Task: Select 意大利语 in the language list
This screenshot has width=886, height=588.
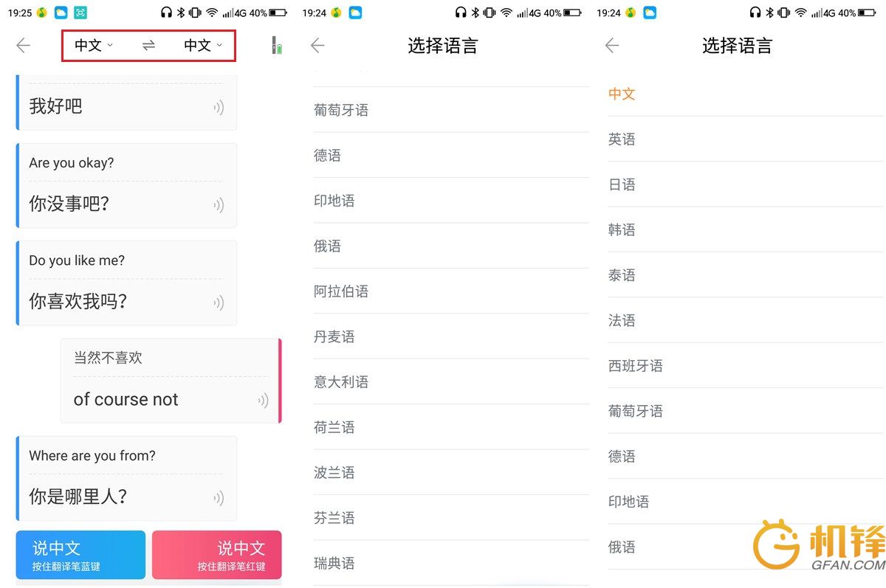Action: click(341, 382)
